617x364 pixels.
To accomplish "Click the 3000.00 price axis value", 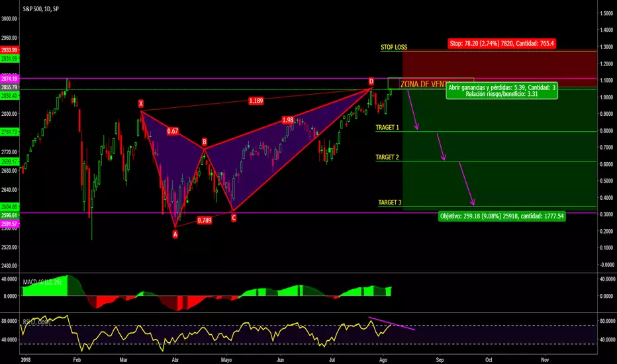I will [x=9, y=19].
